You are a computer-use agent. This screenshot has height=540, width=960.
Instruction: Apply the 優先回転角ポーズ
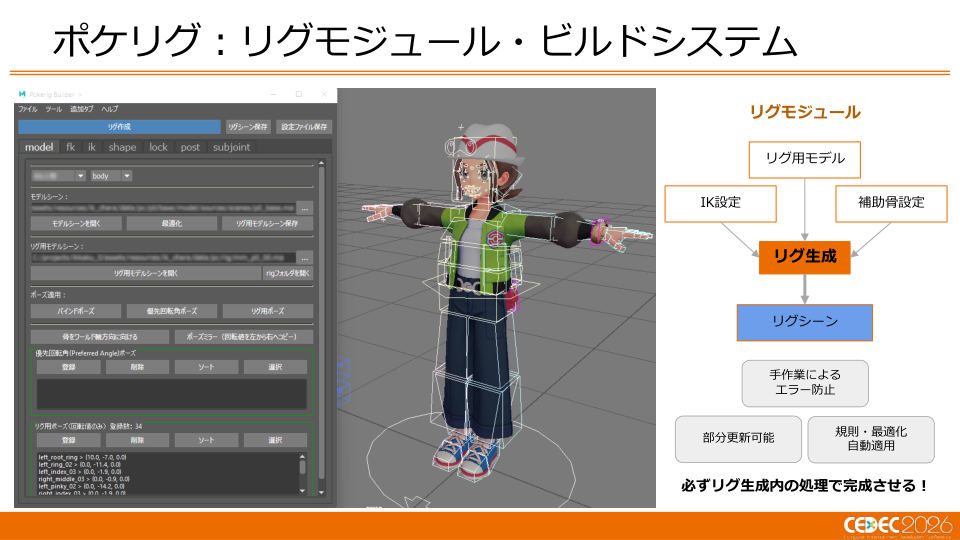tap(171, 311)
